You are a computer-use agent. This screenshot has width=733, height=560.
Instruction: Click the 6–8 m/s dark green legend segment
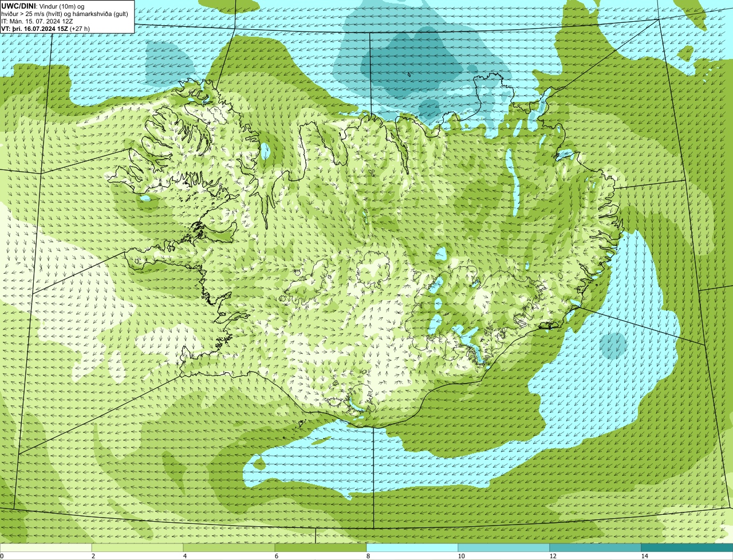click(321, 547)
